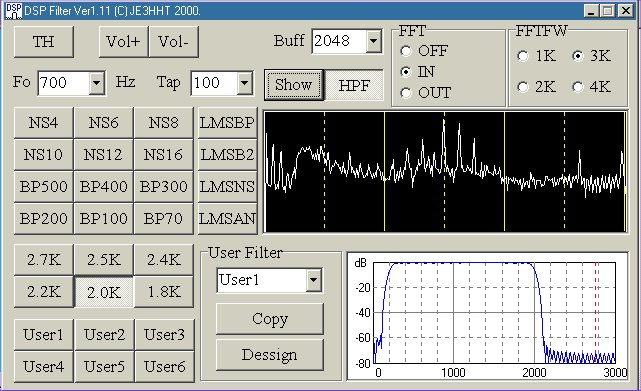The height and width of the screenshot is (391, 641).
Task: Select the BP400 bandpass filter
Action: pyautogui.click(x=103, y=187)
